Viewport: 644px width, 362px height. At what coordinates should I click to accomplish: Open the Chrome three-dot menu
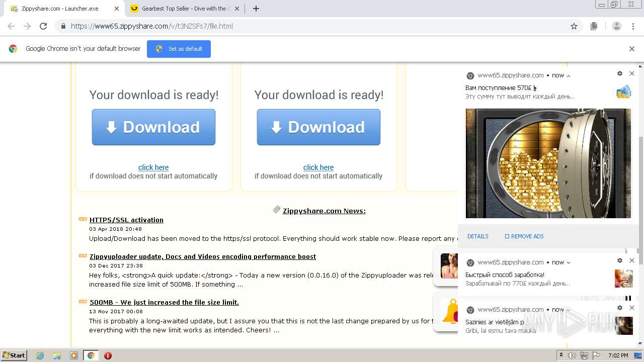click(633, 26)
